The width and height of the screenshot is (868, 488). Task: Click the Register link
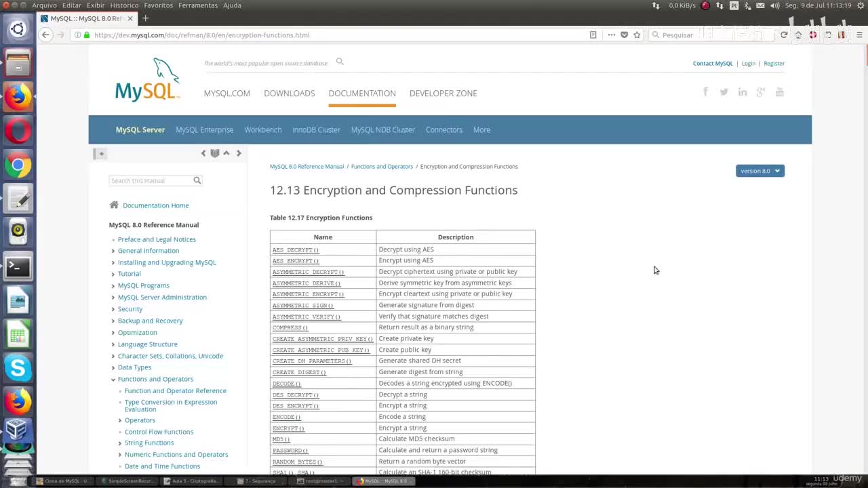(x=774, y=64)
